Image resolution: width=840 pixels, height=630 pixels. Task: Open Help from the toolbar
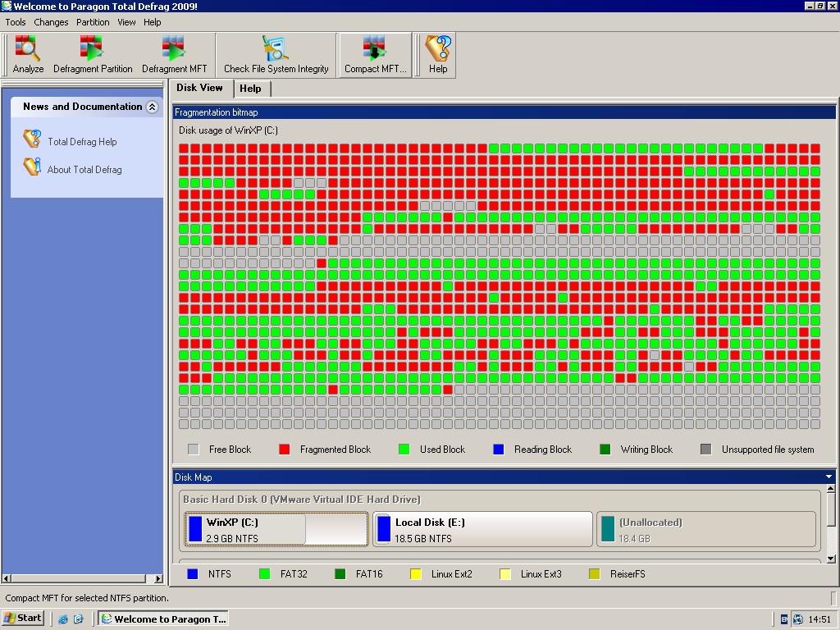pos(438,55)
